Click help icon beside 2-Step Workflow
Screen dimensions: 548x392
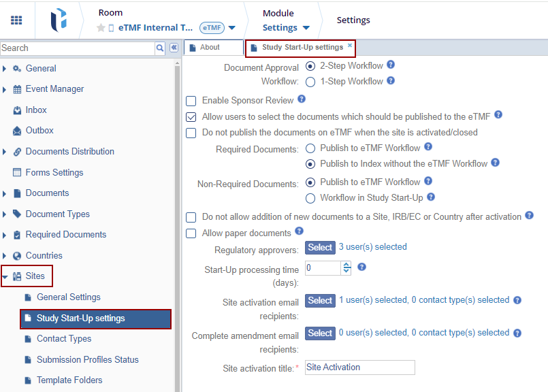click(x=391, y=65)
